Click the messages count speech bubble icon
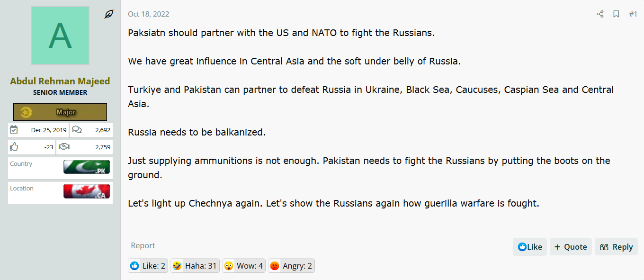This screenshot has width=644, height=280. coord(77,130)
